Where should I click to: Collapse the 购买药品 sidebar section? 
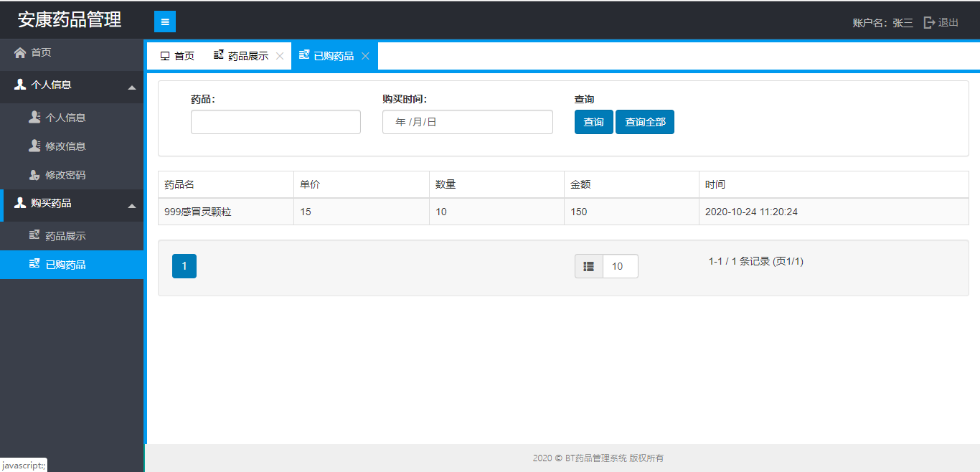(131, 206)
